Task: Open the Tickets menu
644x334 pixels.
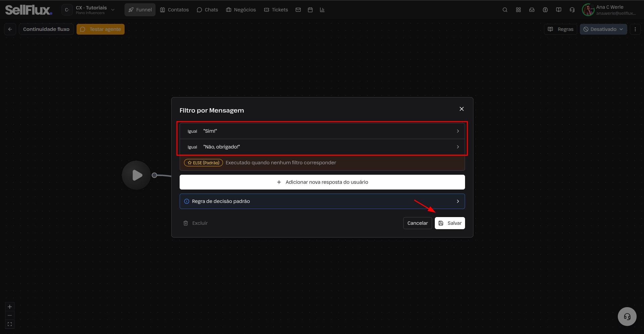Action: 276,10
